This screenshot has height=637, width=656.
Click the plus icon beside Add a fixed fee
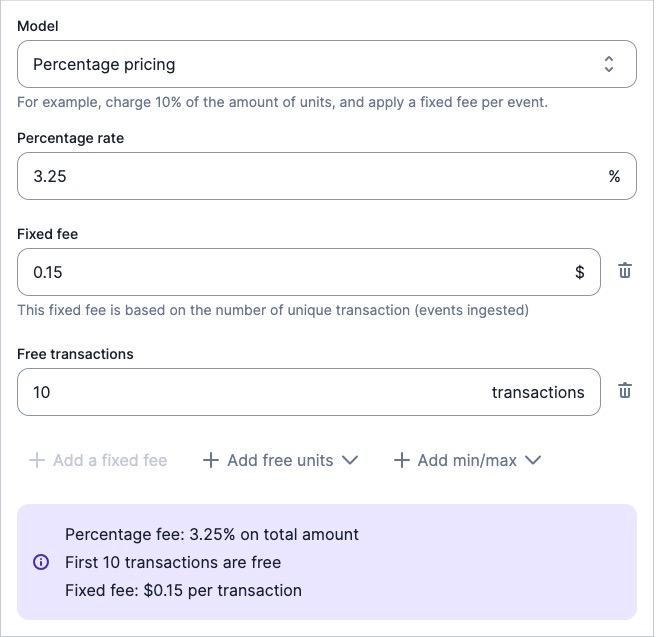(x=37, y=460)
